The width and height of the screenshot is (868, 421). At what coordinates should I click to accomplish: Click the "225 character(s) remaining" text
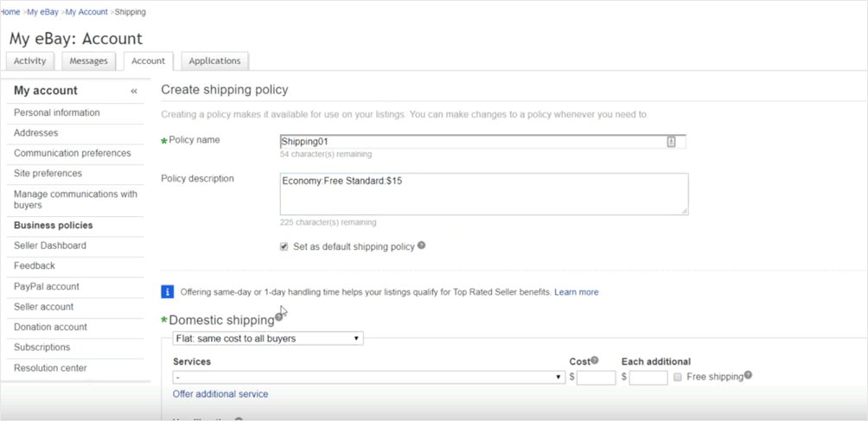click(329, 222)
